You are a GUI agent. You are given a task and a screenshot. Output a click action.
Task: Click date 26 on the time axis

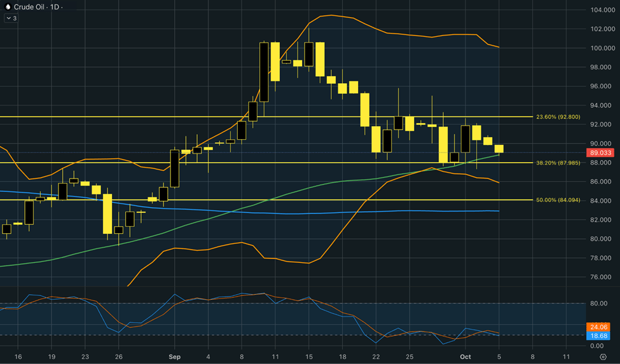click(x=119, y=357)
